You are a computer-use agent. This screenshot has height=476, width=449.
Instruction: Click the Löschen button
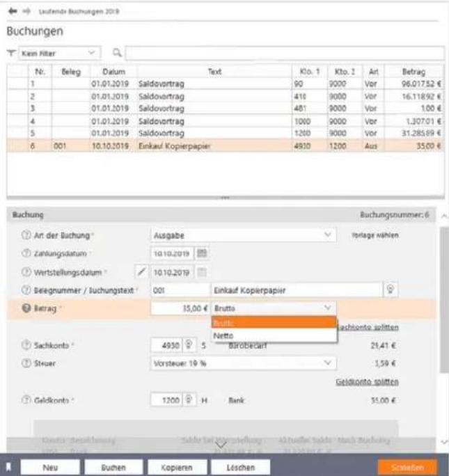tap(240, 467)
